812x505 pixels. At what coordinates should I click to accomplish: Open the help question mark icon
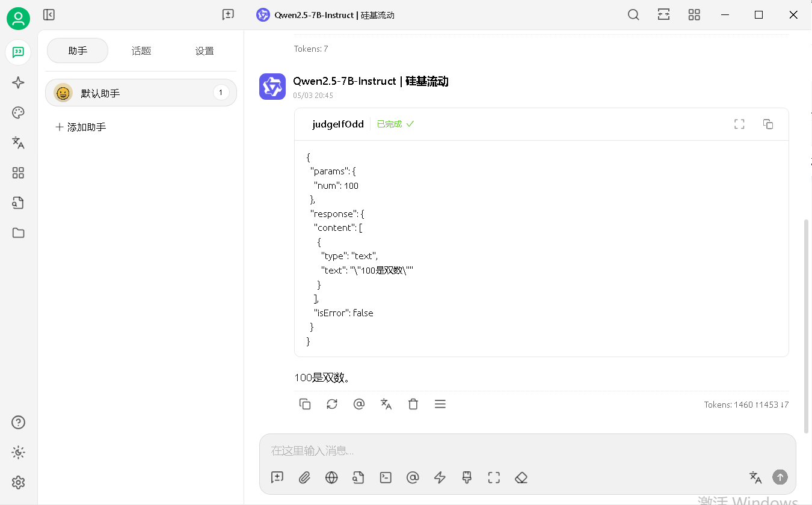click(x=19, y=423)
